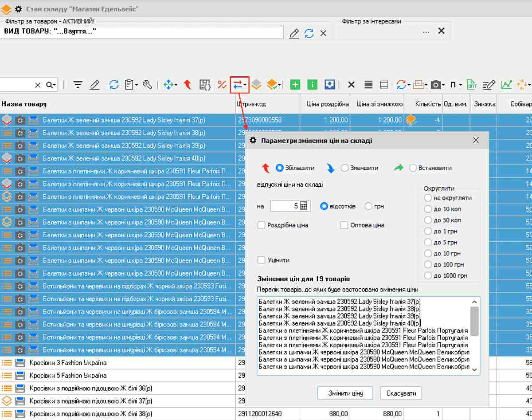
Task: Click the red up arrow toolbar icon
Action: tap(188, 84)
